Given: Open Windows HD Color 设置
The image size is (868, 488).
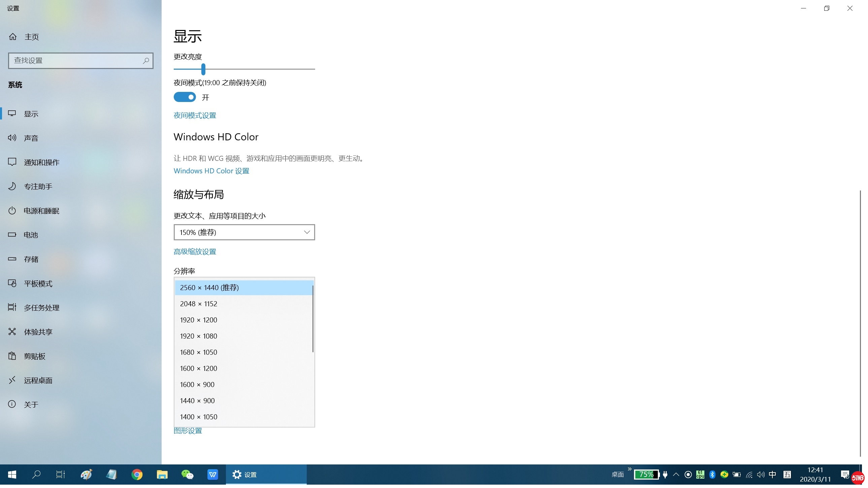Looking at the screenshot, I should [211, 171].
